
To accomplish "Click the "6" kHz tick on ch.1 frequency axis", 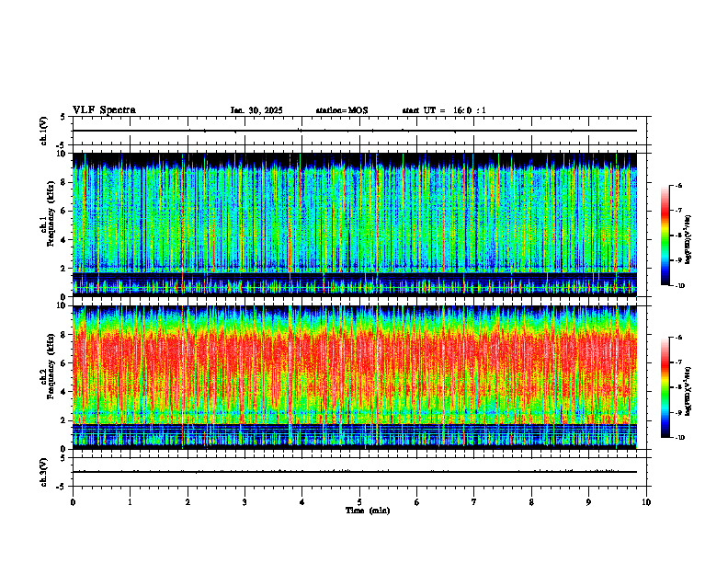I will pos(63,211).
